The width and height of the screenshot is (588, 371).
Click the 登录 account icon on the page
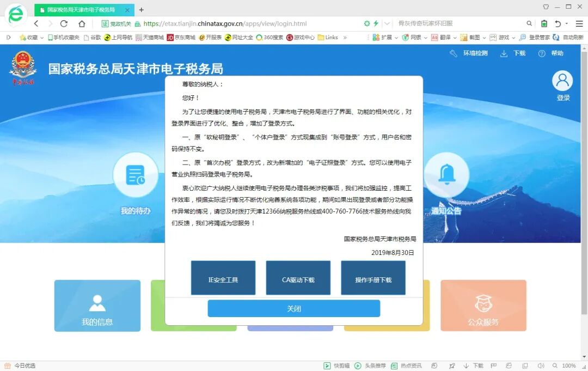point(562,81)
